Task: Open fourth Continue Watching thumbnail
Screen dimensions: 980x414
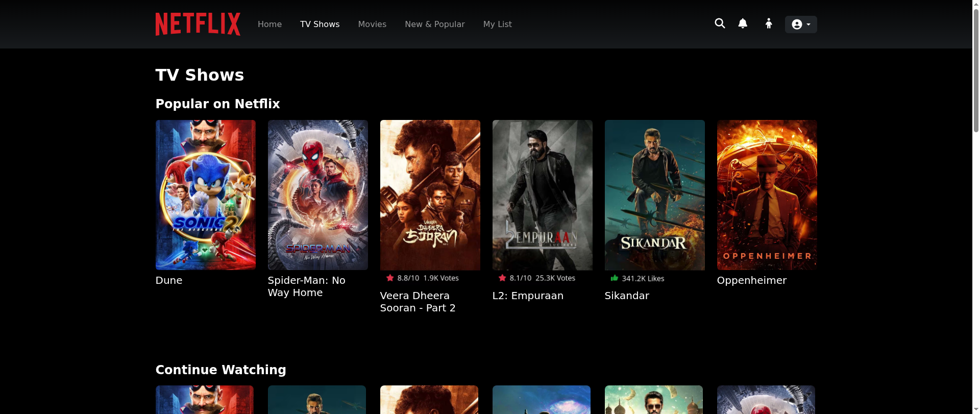Action: pyautogui.click(x=542, y=400)
